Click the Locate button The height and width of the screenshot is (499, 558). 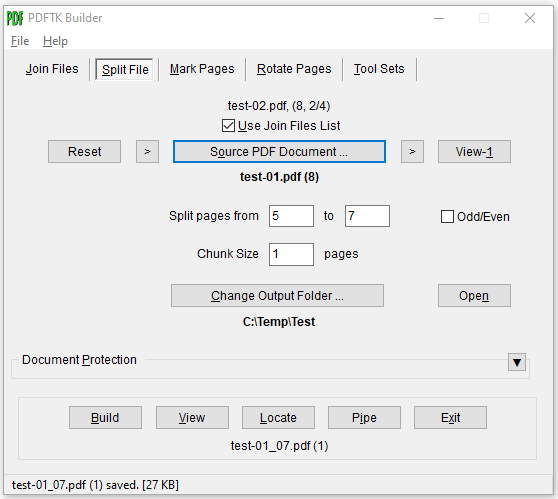(278, 417)
